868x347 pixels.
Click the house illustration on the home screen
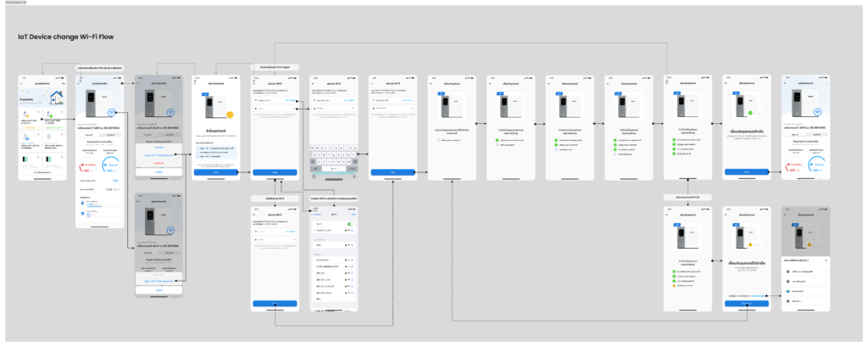[x=58, y=98]
